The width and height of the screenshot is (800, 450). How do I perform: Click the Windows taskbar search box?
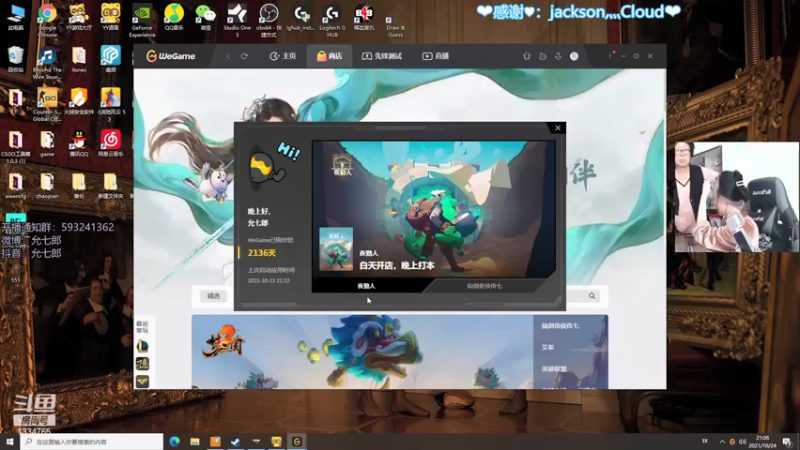pos(92,441)
